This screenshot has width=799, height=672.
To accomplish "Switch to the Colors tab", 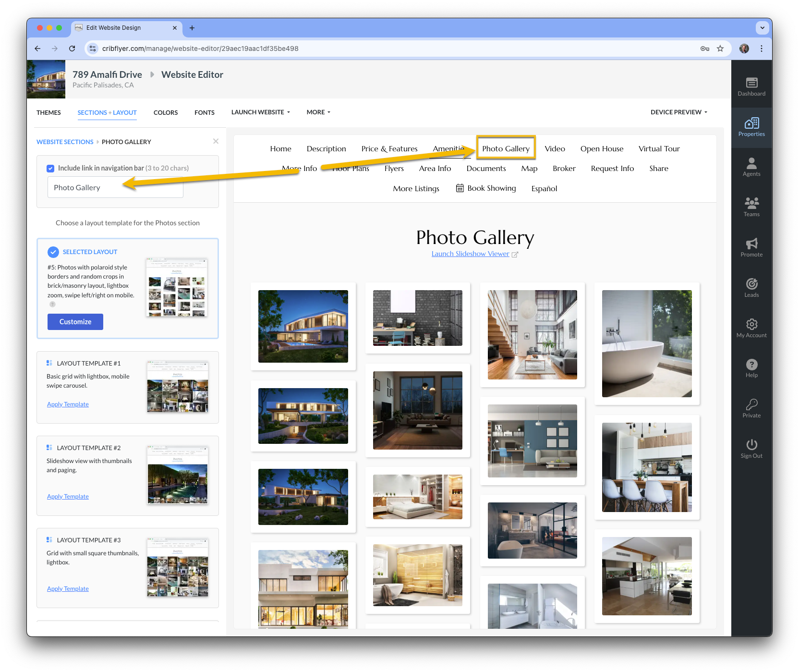I will coord(166,113).
